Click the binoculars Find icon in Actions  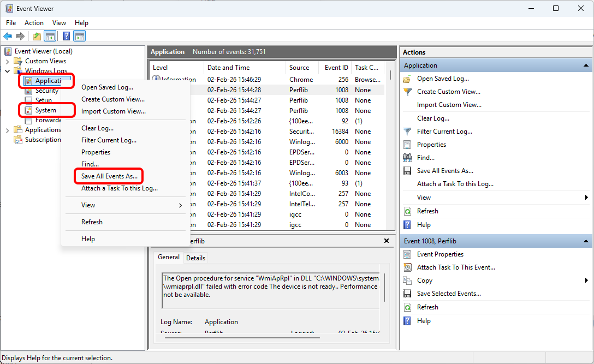[407, 158]
